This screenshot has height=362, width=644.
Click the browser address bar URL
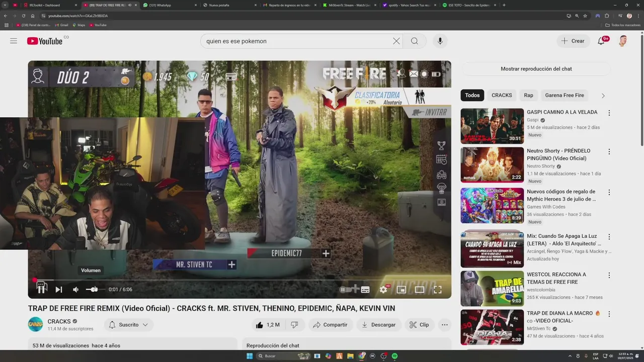tap(77, 16)
